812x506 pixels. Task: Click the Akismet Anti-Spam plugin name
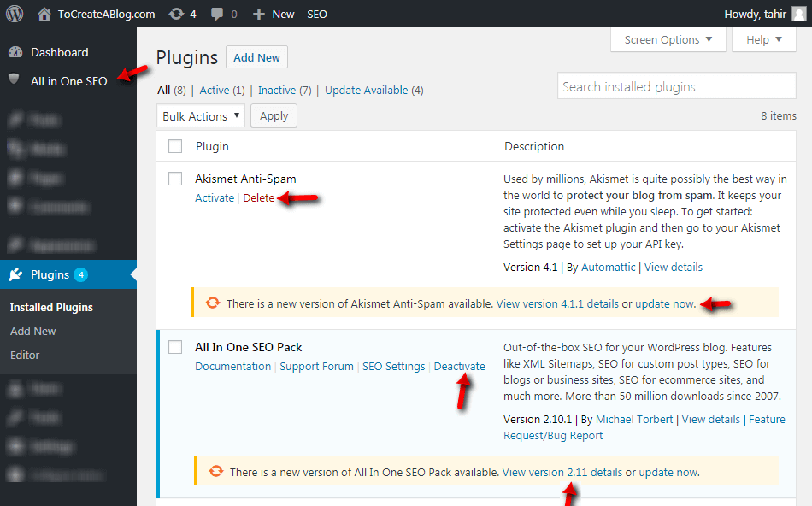coord(245,179)
